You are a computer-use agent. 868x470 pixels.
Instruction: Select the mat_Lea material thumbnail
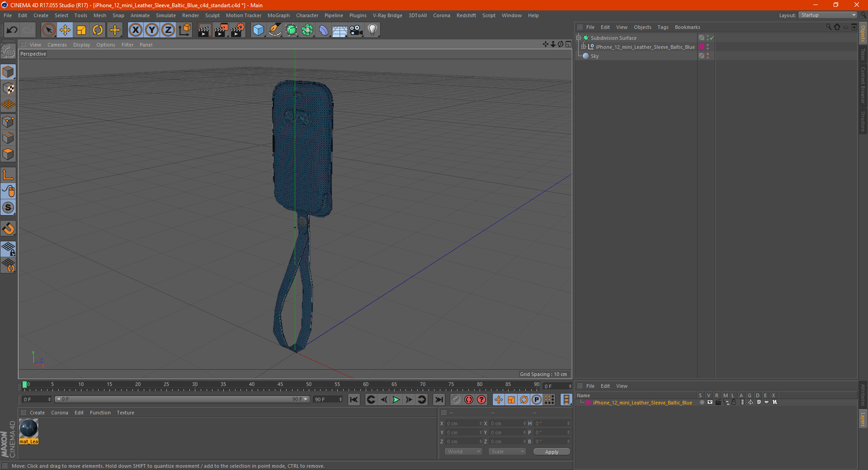28,428
